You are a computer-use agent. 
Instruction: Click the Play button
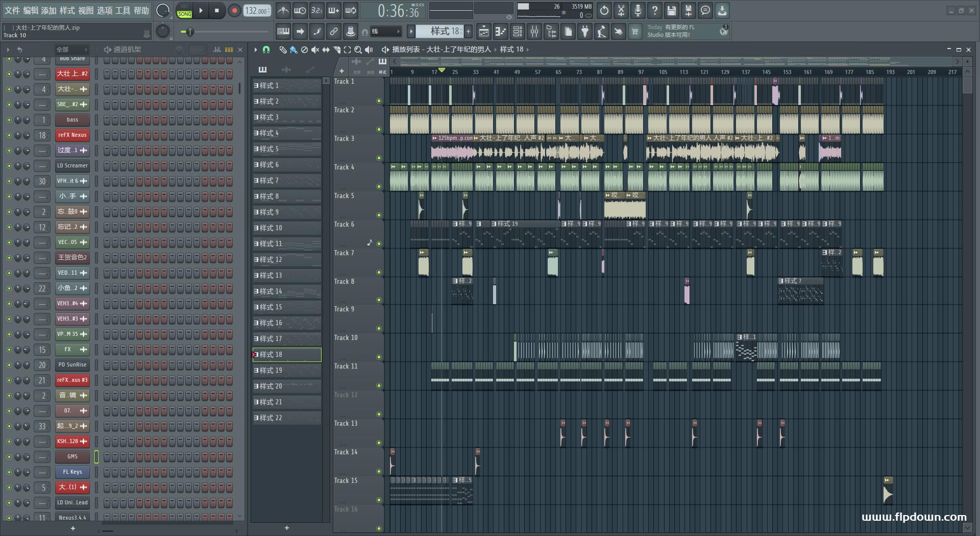(x=201, y=11)
